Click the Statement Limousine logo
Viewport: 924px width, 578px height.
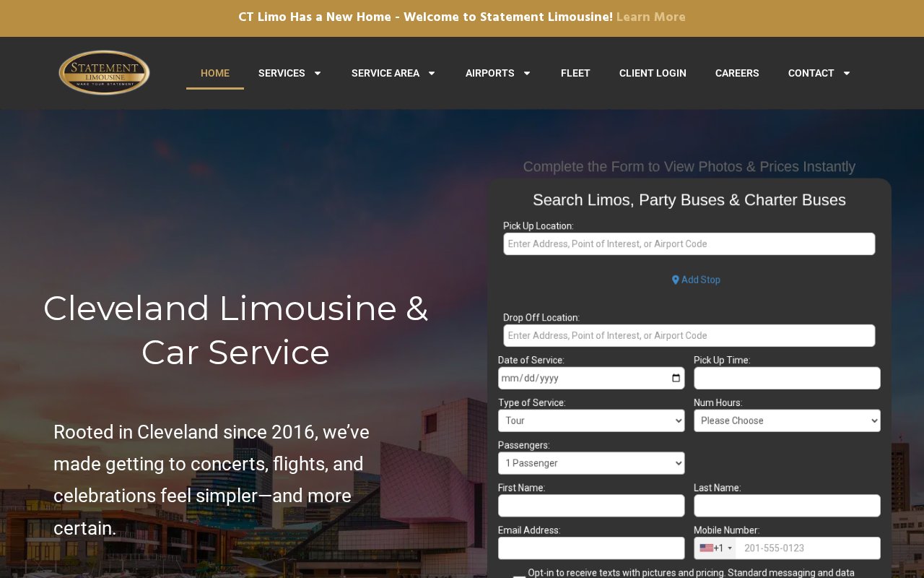tap(104, 72)
